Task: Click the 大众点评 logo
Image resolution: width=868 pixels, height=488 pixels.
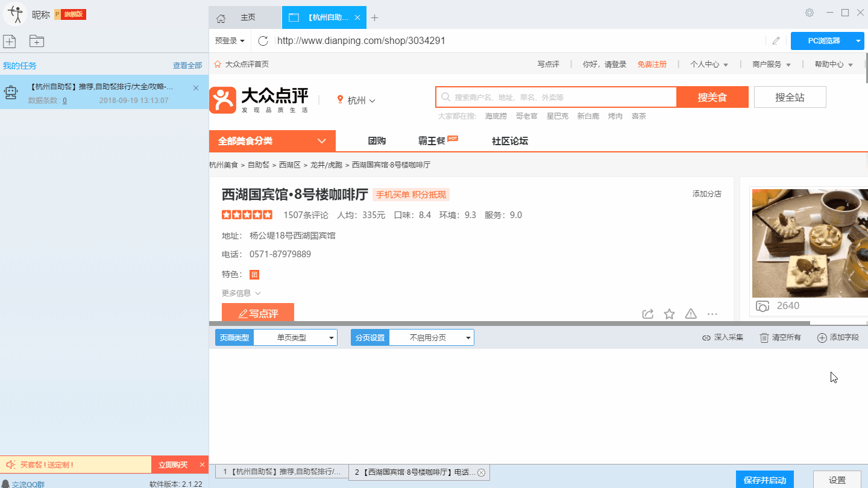Action: [x=259, y=100]
